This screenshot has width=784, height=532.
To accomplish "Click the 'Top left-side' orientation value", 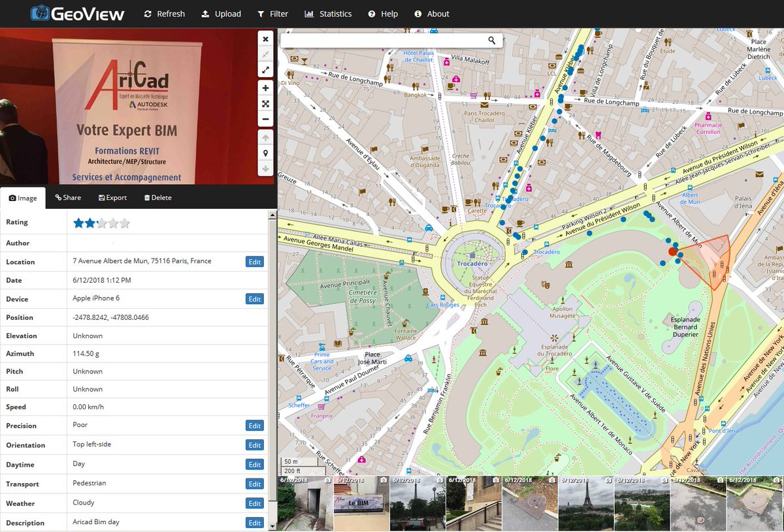I will [91, 444].
